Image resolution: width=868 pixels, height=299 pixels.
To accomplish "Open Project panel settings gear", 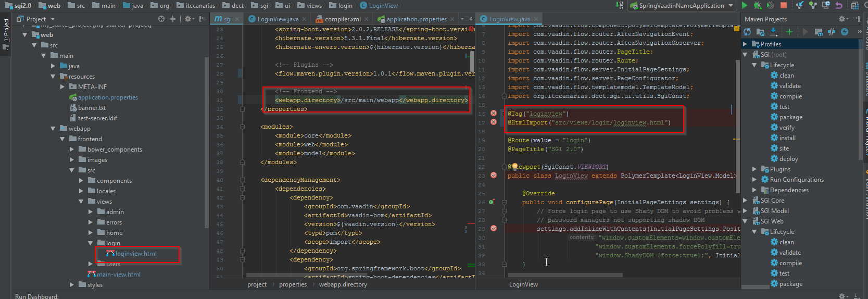I will pyautogui.click(x=189, y=19).
